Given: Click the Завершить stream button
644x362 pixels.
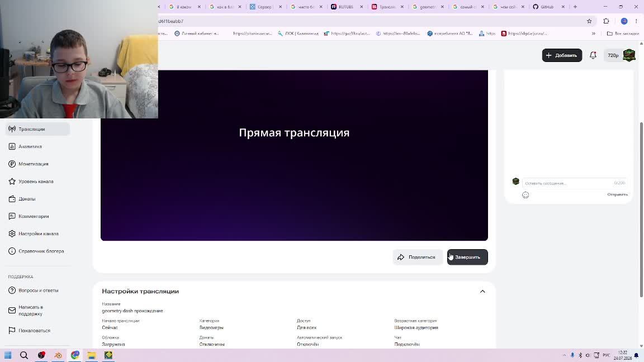Looking at the screenshot, I should [467, 257].
